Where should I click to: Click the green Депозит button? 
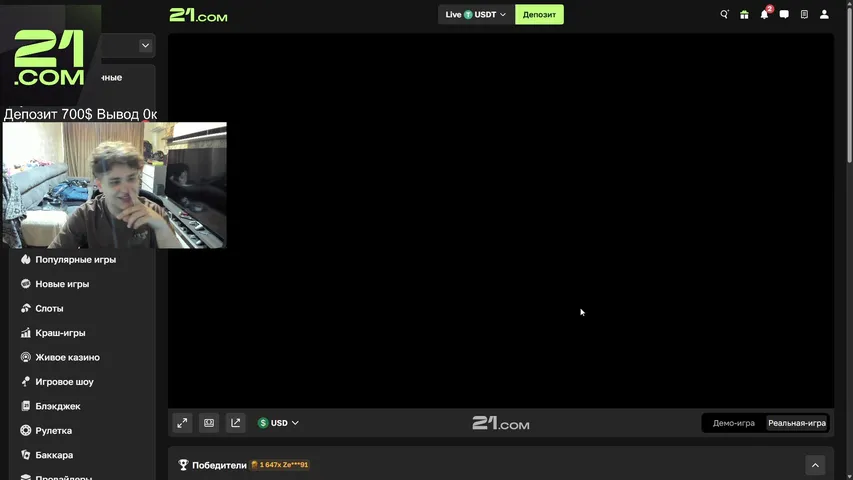pyautogui.click(x=539, y=15)
